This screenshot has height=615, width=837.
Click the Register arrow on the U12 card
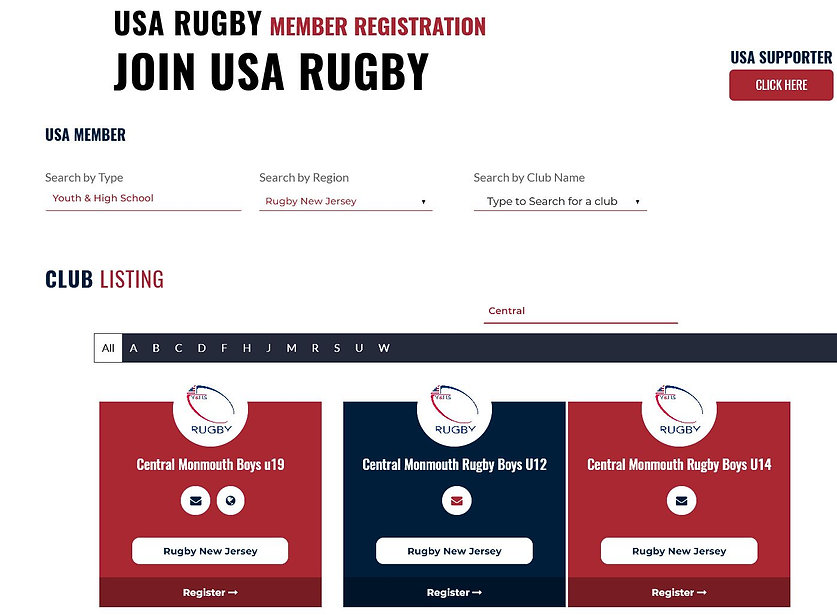click(x=455, y=592)
